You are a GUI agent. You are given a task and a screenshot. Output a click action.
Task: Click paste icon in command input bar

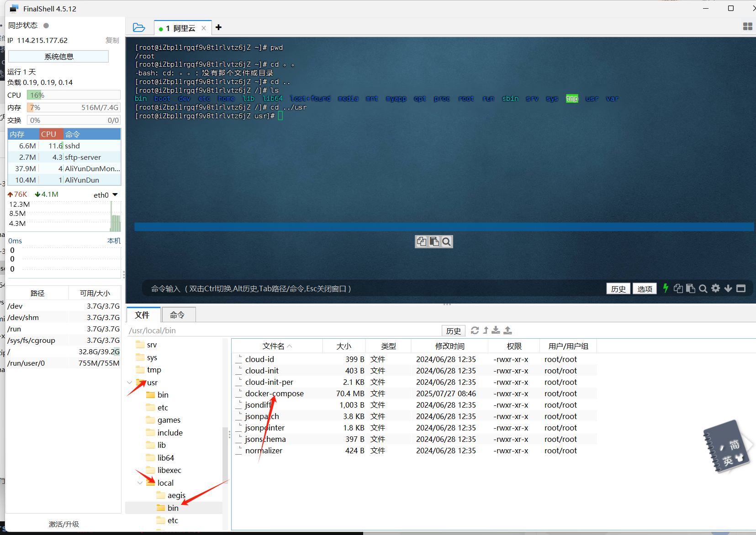[691, 288]
